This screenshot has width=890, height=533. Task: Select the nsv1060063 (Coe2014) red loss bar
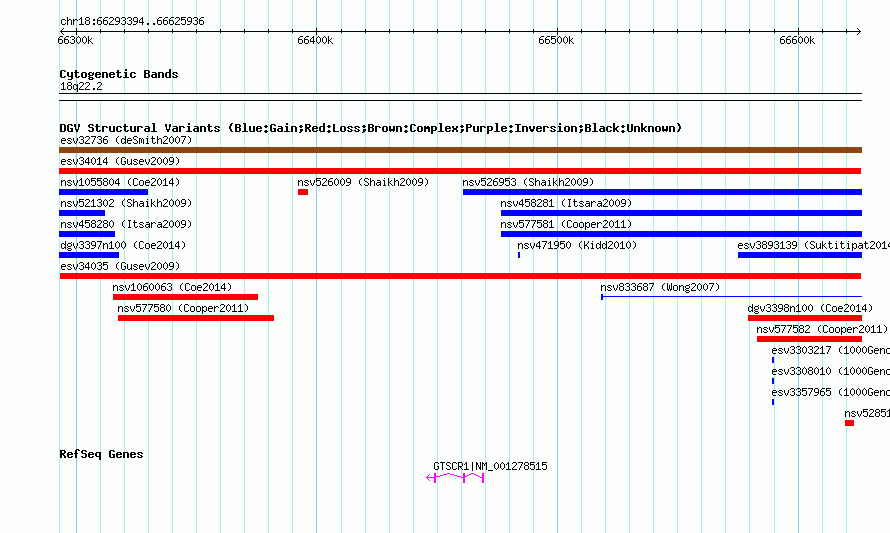(x=186, y=297)
